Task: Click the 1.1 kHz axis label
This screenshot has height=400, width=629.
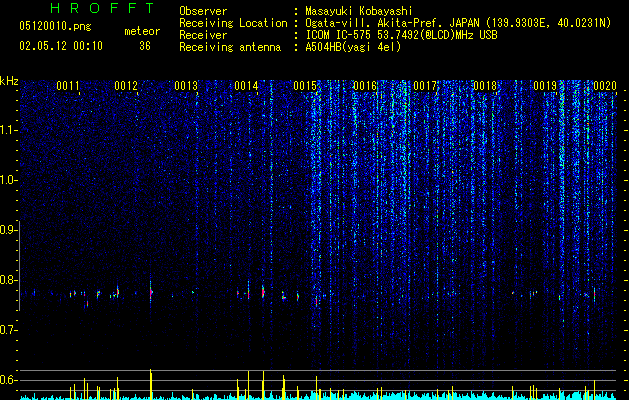Action: pos(9,130)
